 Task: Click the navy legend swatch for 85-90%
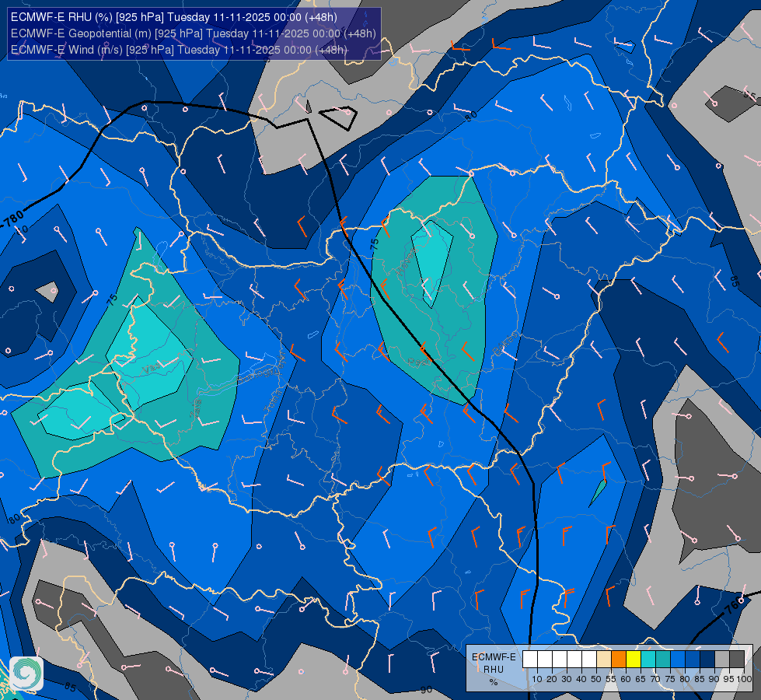click(x=707, y=660)
